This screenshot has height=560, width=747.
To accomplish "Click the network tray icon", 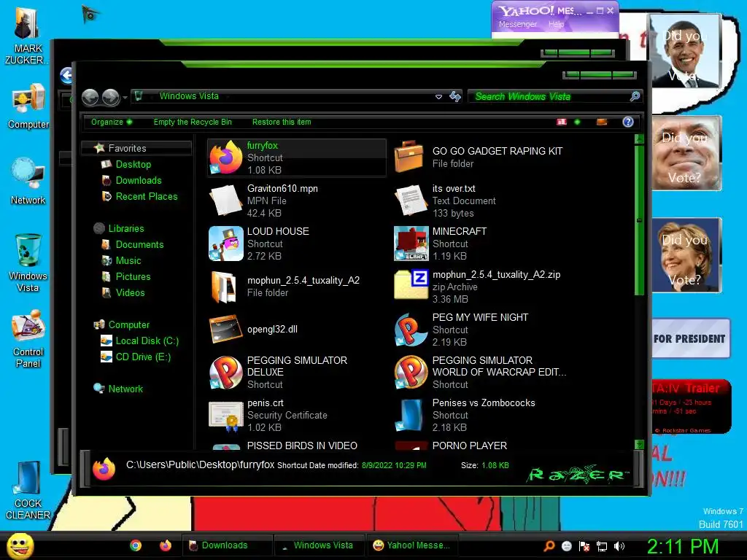I will pyautogui.click(x=602, y=546).
